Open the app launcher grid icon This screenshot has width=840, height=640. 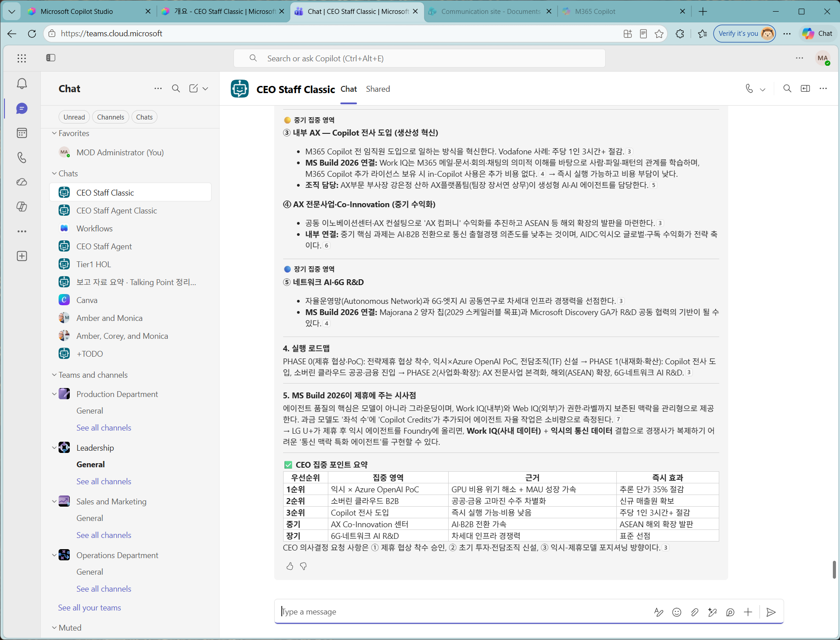click(x=22, y=58)
